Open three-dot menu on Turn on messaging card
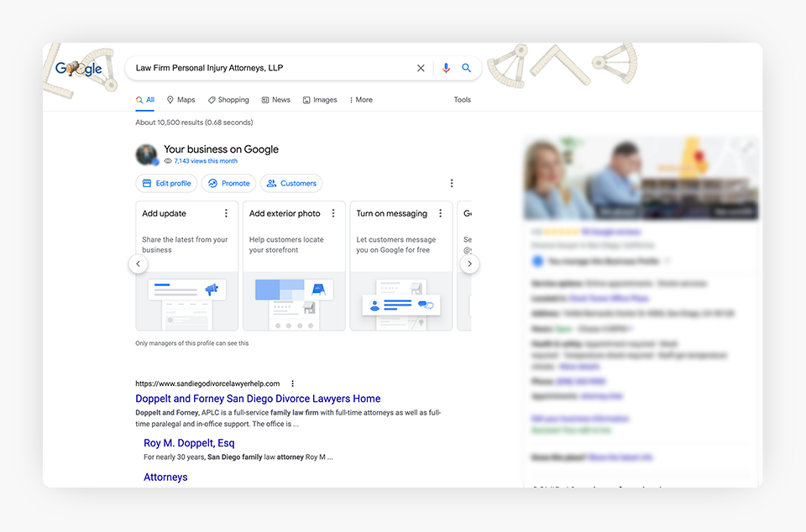The width and height of the screenshot is (806, 532). coord(441,213)
